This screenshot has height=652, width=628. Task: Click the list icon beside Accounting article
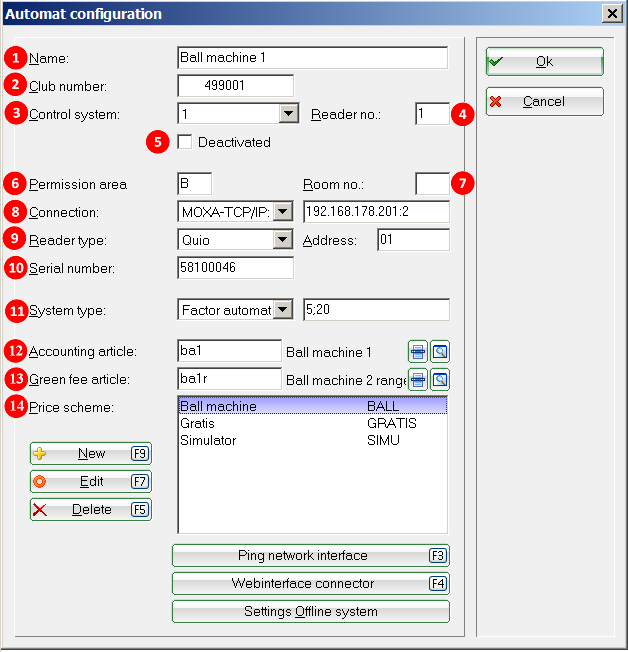coord(418,351)
